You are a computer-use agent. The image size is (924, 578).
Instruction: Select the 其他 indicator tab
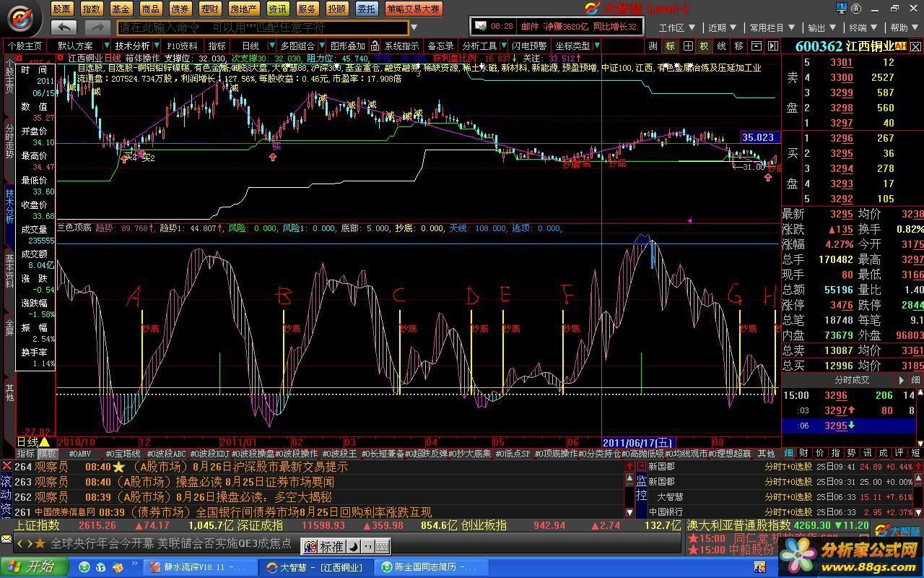click(x=766, y=454)
